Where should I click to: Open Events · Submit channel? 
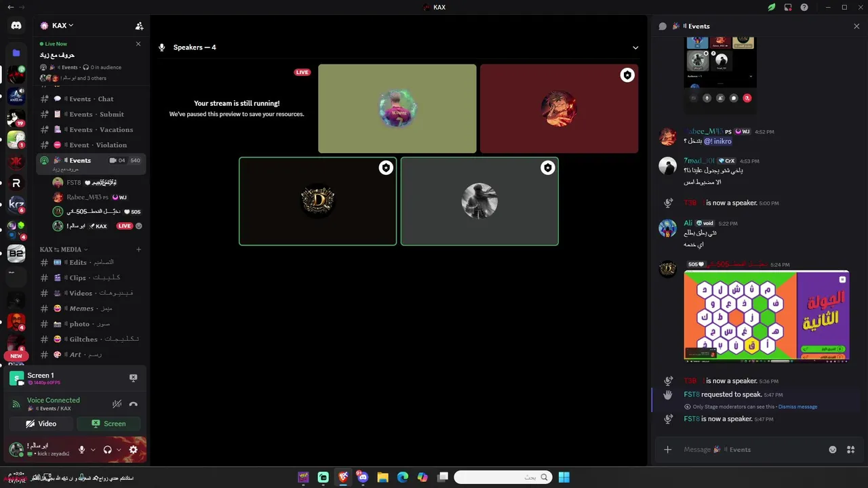point(90,115)
